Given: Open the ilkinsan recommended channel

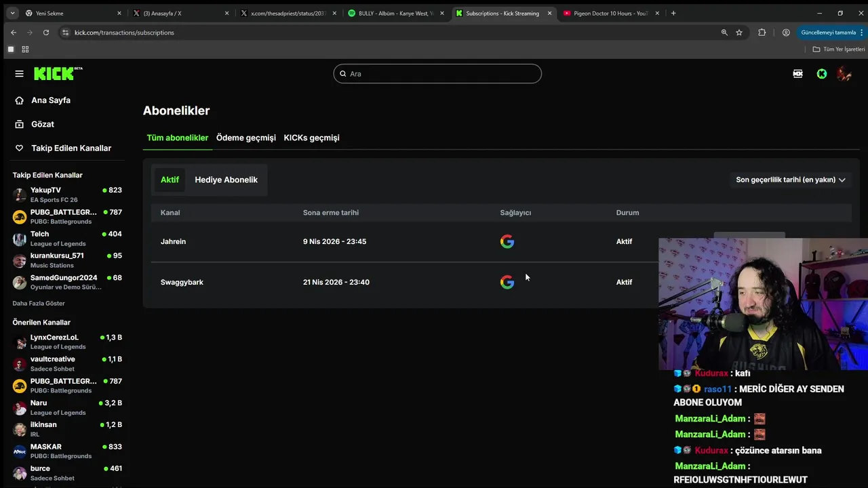Looking at the screenshot, I should [67, 429].
